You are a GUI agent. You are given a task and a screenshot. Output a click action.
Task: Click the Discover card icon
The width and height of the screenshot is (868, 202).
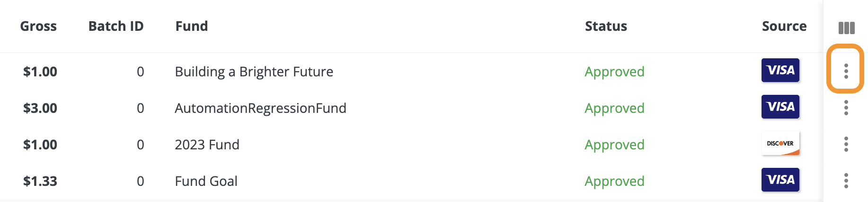780,143
